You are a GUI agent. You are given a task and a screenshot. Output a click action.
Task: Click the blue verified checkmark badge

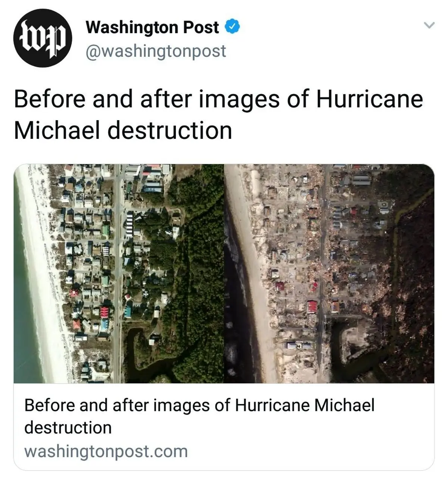point(232,27)
